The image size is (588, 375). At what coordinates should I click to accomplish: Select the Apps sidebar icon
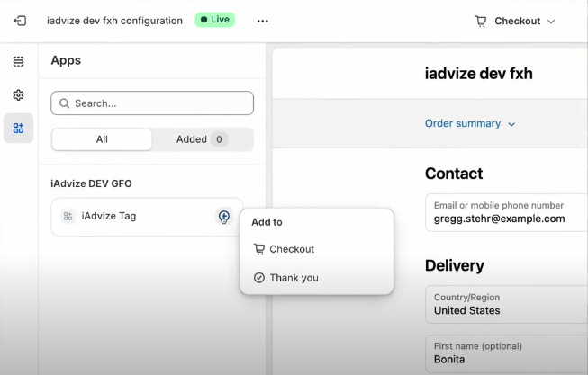[18, 128]
